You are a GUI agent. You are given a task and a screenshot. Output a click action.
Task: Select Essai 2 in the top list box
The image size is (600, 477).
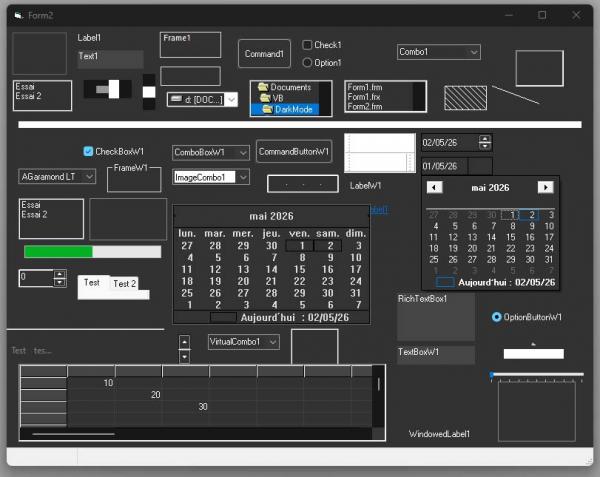pos(28,96)
